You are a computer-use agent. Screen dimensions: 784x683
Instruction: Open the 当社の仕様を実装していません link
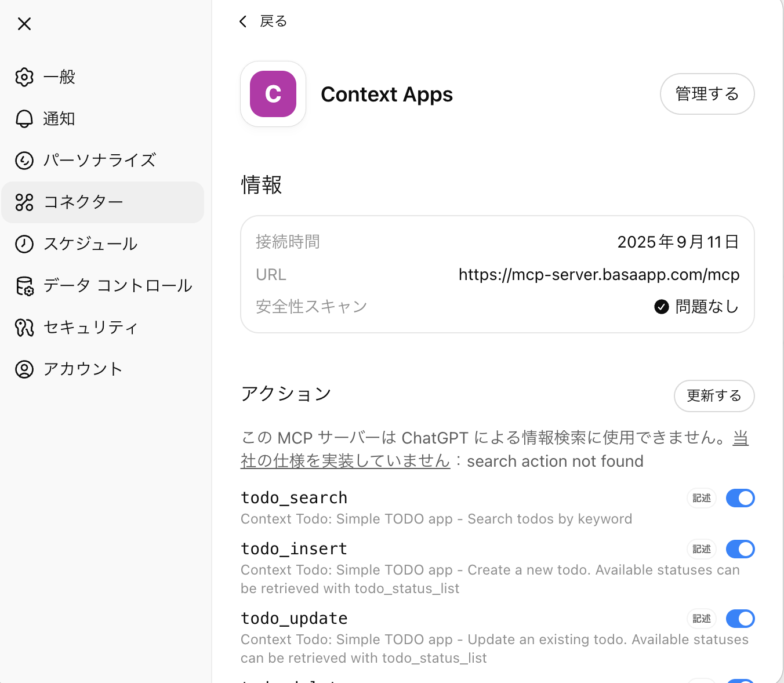(x=346, y=461)
